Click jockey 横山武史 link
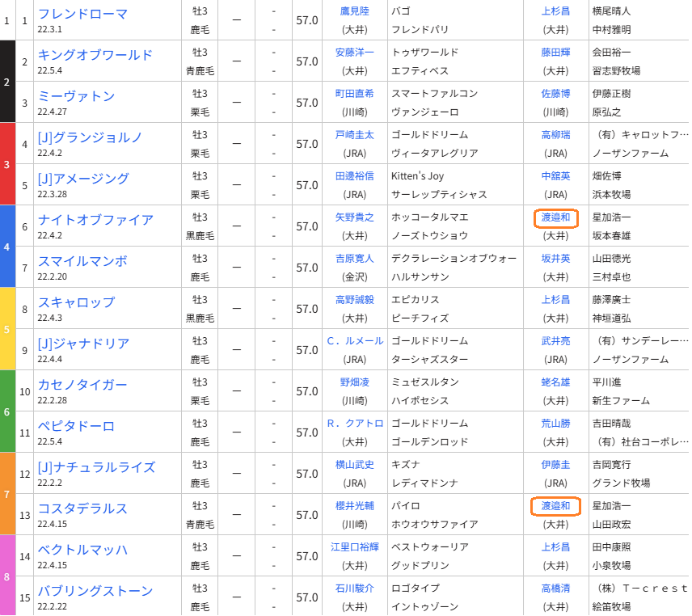692x616 pixels. pos(354,464)
